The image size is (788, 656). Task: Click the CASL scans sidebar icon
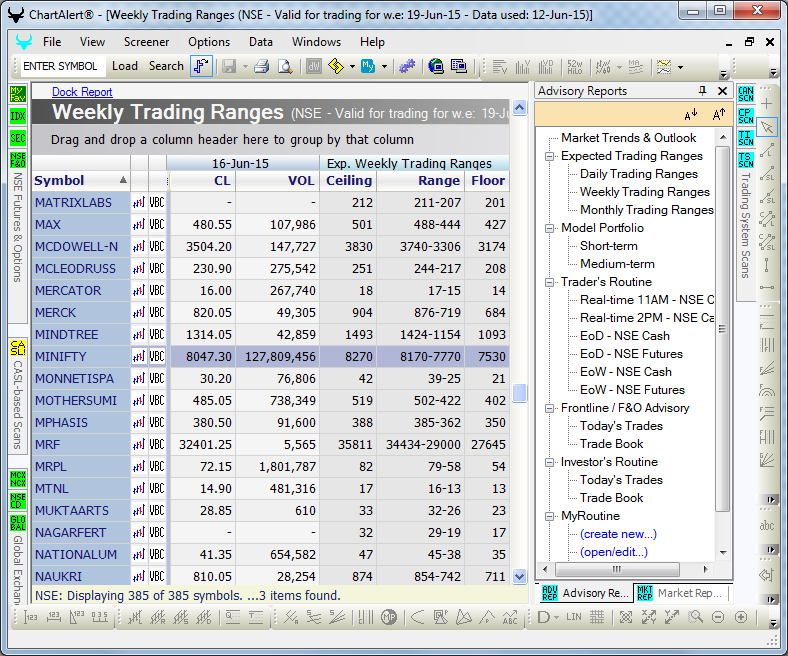18,348
